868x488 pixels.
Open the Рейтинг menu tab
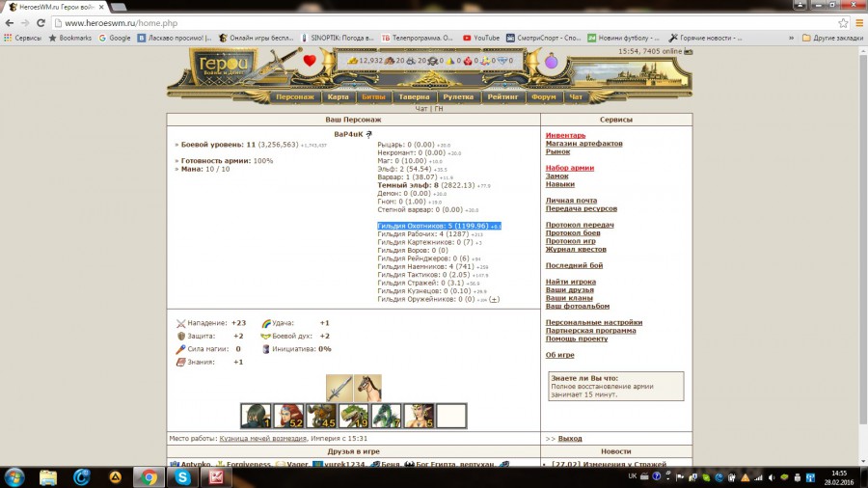(502, 96)
